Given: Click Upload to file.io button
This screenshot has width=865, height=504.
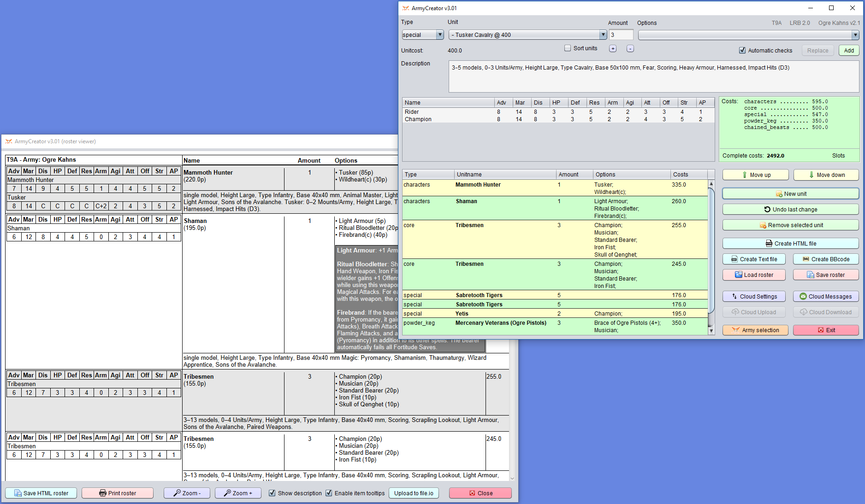Looking at the screenshot, I should pyautogui.click(x=414, y=493).
